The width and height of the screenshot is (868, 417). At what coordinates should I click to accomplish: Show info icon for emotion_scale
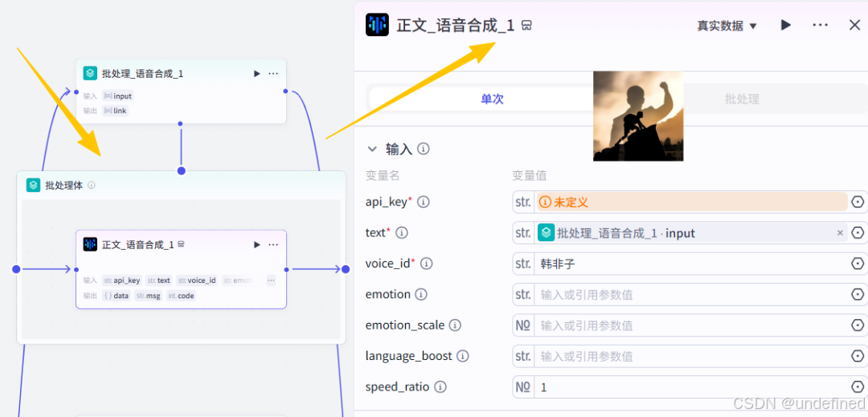tap(455, 325)
